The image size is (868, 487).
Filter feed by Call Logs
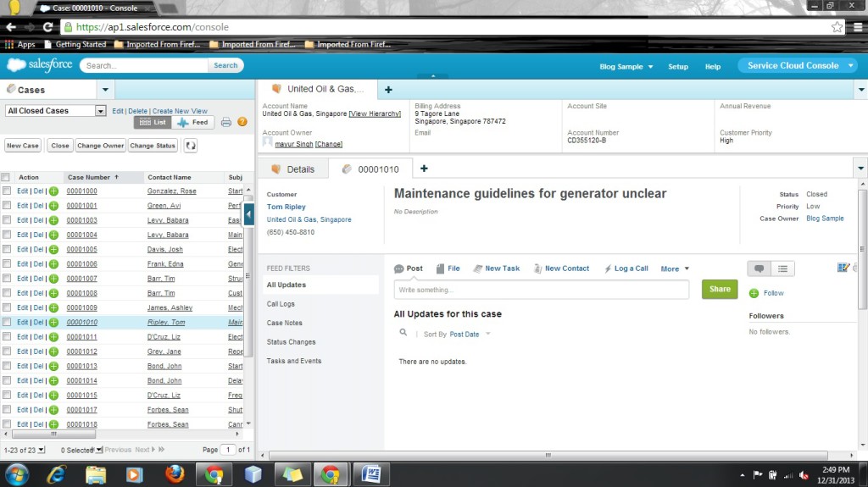281,304
